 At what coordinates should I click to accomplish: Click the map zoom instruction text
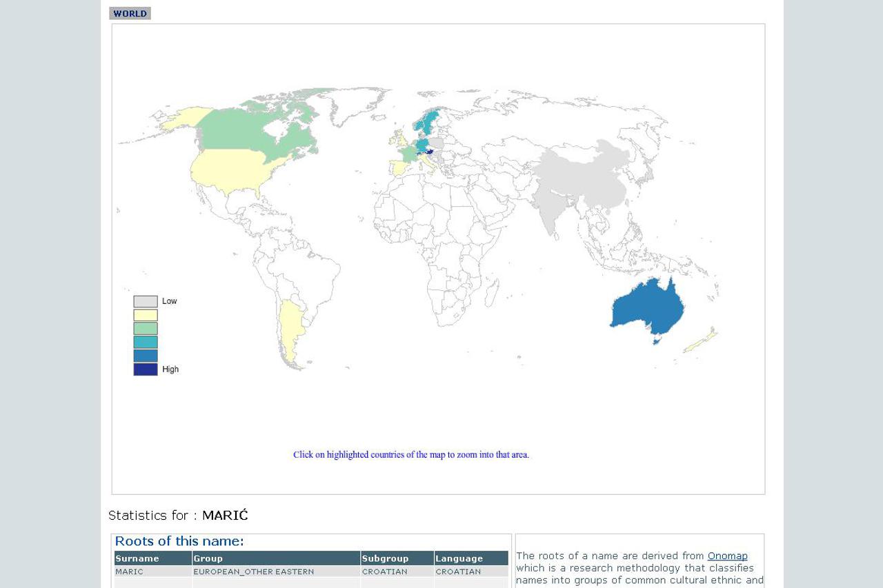(x=411, y=455)
